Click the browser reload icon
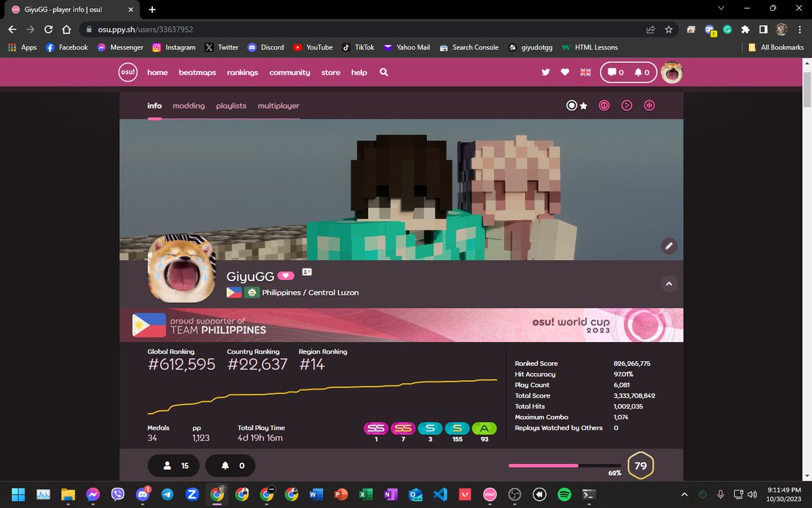This screenshot has height=508, width=812. point(48,30)
